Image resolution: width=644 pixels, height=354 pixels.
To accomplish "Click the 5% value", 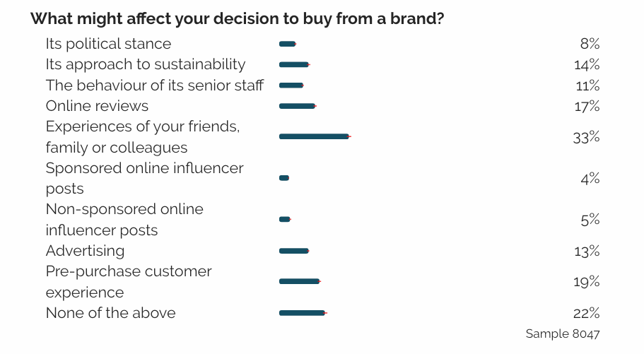I will coord(590,220).
